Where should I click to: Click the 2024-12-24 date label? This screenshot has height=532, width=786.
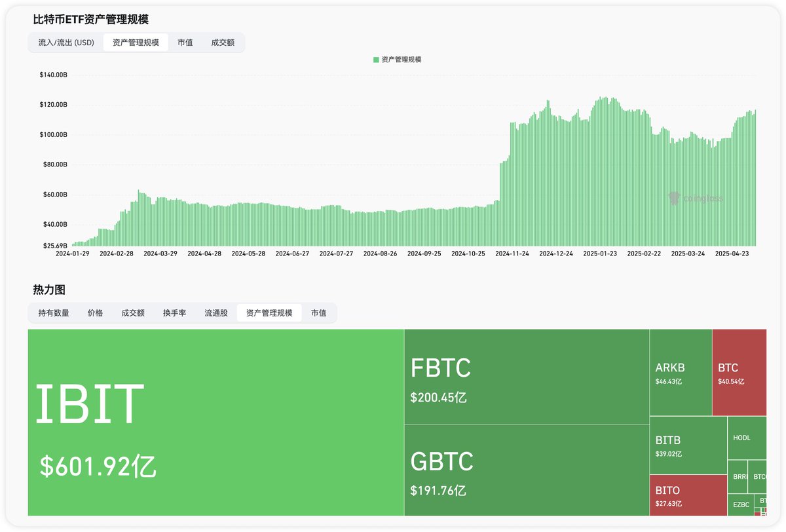click(x=556, y=253)
